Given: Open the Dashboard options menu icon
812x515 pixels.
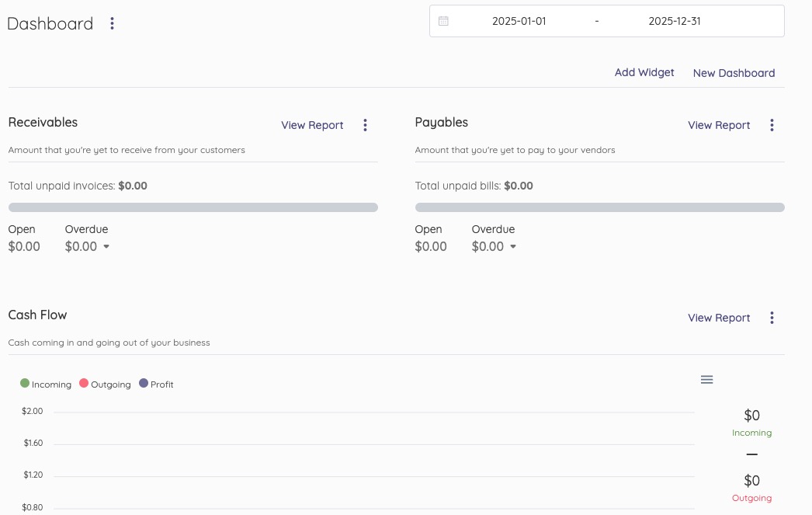Looking at the screenshot, I should click(112, 23).
